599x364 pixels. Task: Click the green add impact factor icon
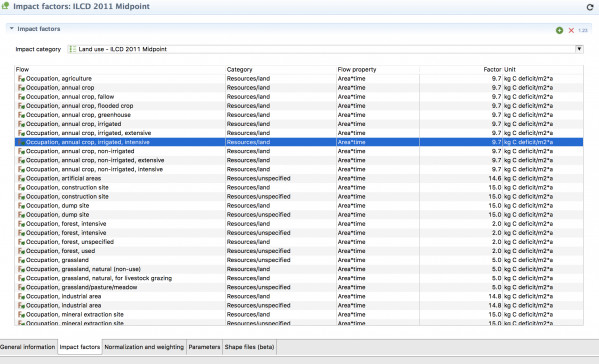[559, 30]
